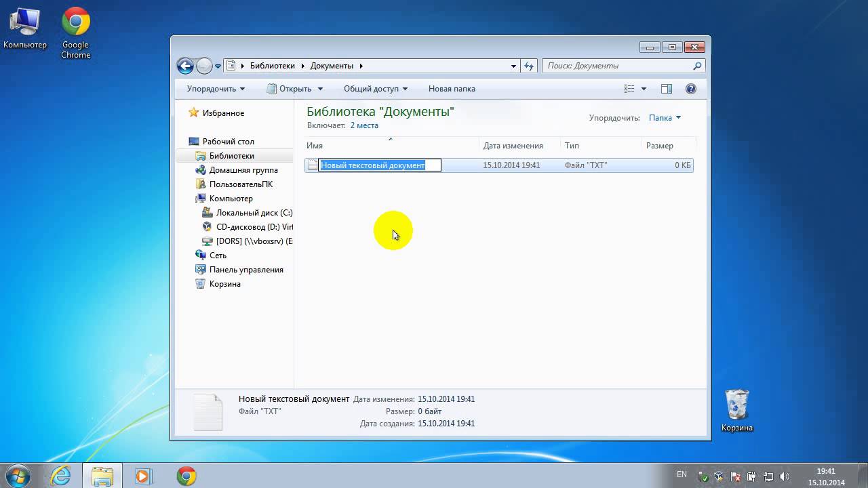Sort files by Дата изменения column
868x488 pixels.
click(x=513, y=146)
